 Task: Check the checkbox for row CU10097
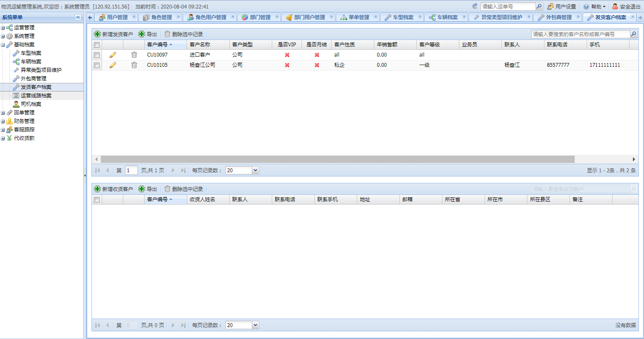point(97,55)
